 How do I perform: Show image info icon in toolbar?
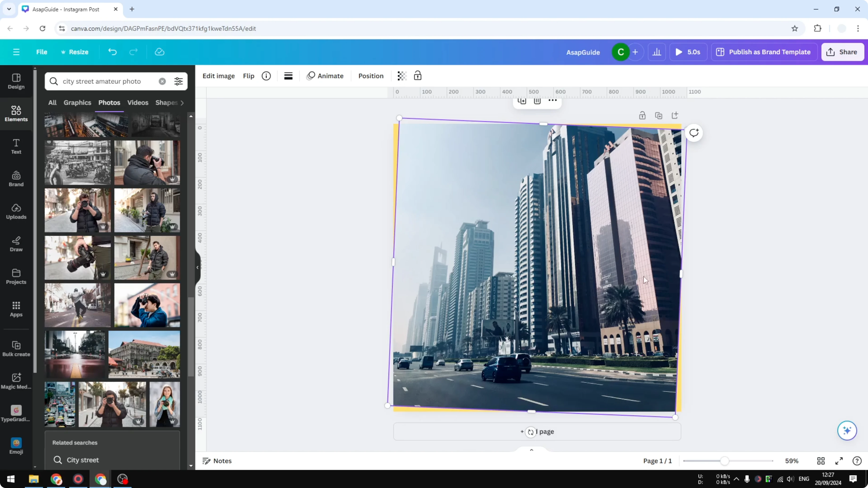tap(266, 76)
